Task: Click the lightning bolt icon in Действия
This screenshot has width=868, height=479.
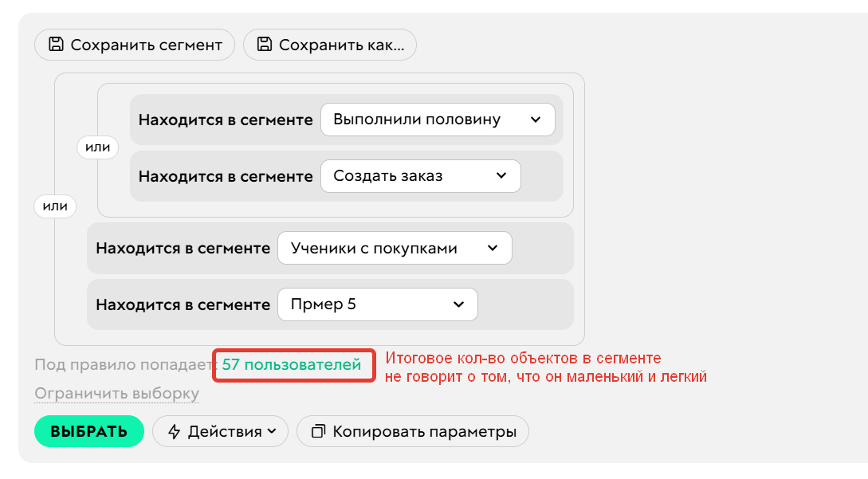Action: pos(175,432)
